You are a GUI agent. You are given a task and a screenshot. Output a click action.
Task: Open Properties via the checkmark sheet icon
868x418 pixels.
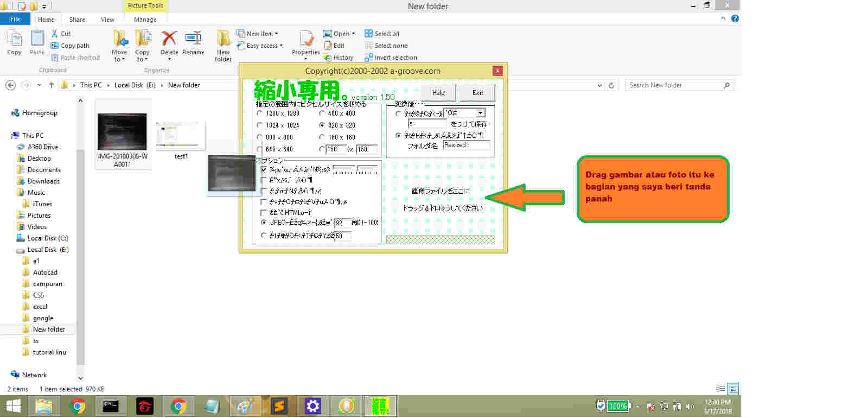tap(307, 39)
